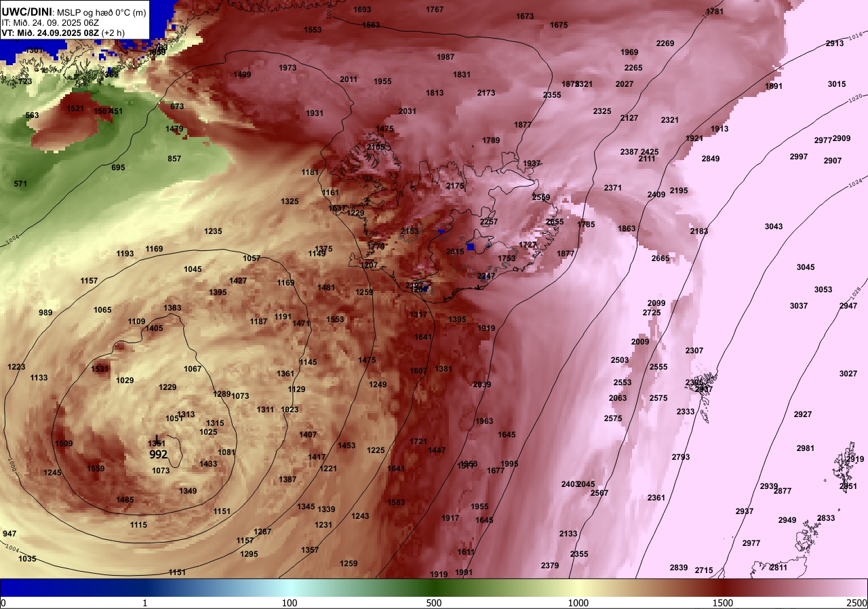This screenshot has width=868, height=609.
Task: Click the value '1969'
Action: [629, 52]
